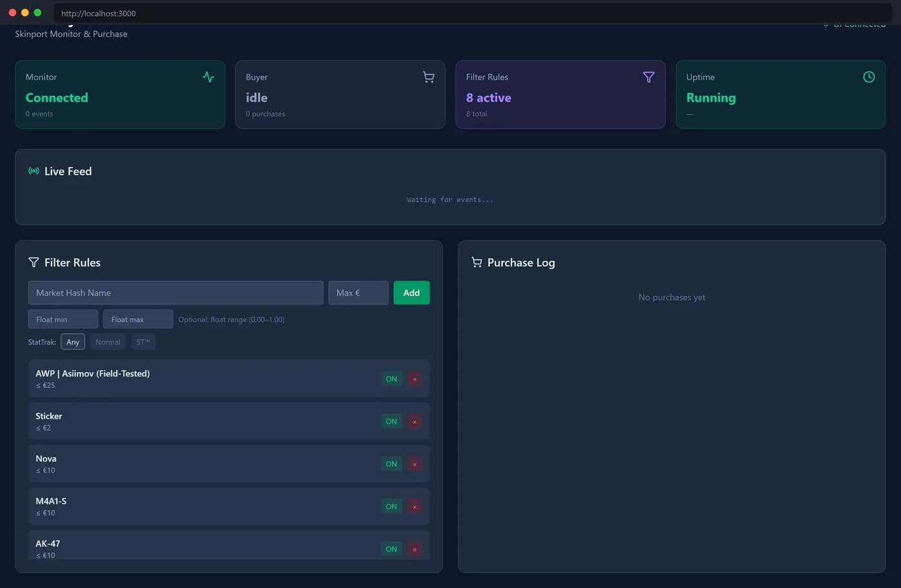Toggle the AWP | Asiimov rule ON switch
Screen dimensions: 901x588
click(391, 379)
